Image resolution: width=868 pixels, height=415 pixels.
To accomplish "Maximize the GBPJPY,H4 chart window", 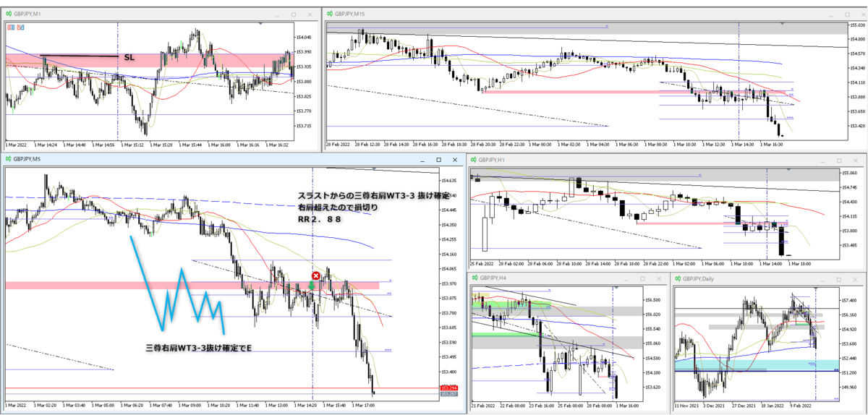I will click(x=643, y=278).
